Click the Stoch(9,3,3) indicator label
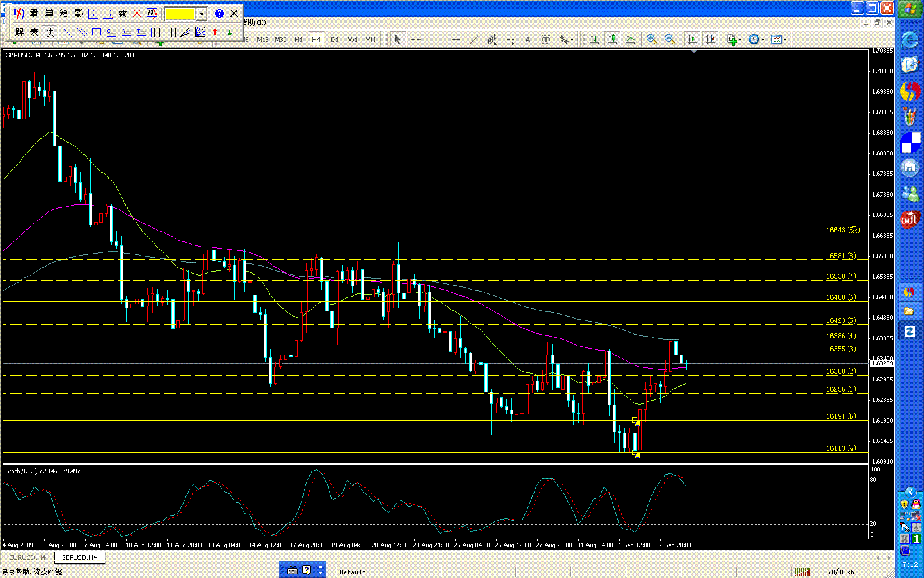The width and height of the screenshot is (924, 578). [x=44, y=471]
